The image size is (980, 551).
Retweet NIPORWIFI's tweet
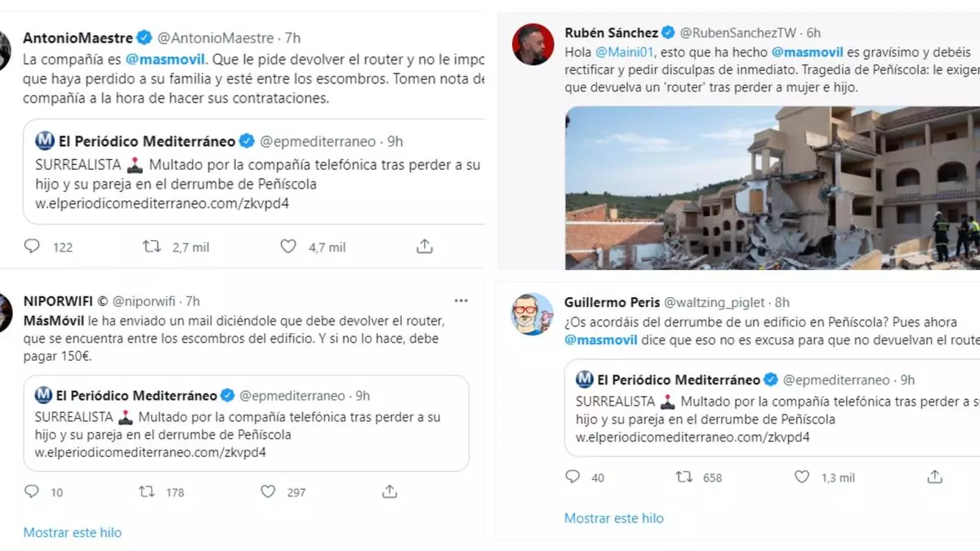(147, 491)
